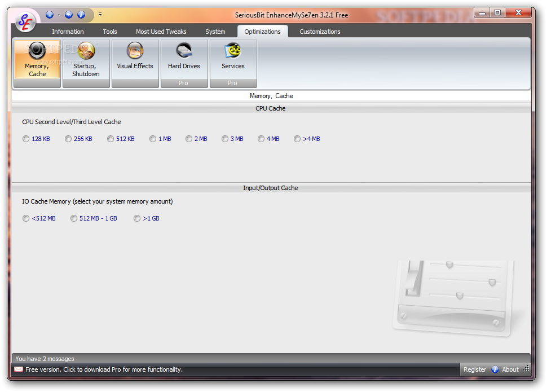Click the About info icon
The width and height of the screenshot is (547, 392).
[495, 369]
